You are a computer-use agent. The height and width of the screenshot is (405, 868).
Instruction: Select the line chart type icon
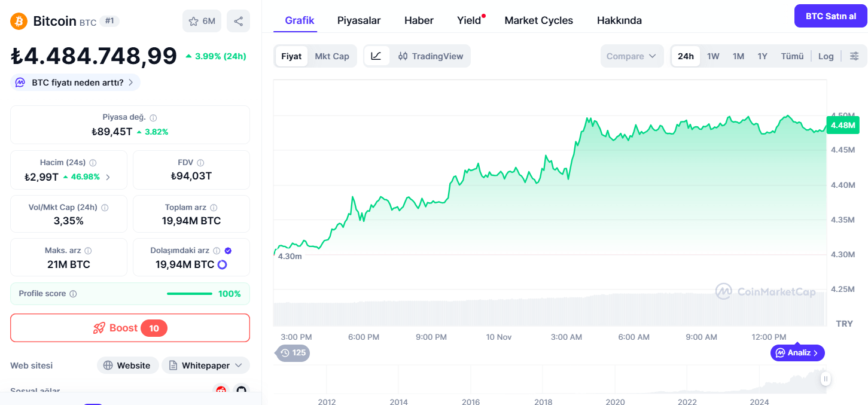click(x=376, y=56)
